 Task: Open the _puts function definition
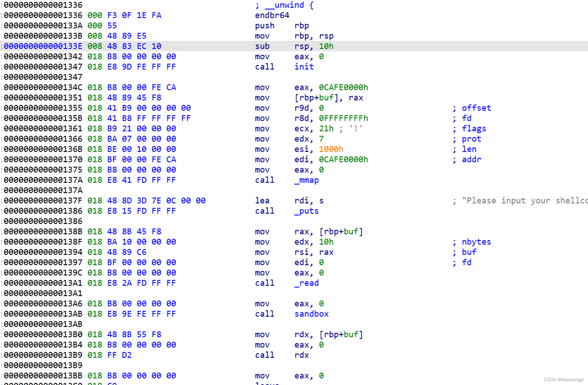coord(306,211)
